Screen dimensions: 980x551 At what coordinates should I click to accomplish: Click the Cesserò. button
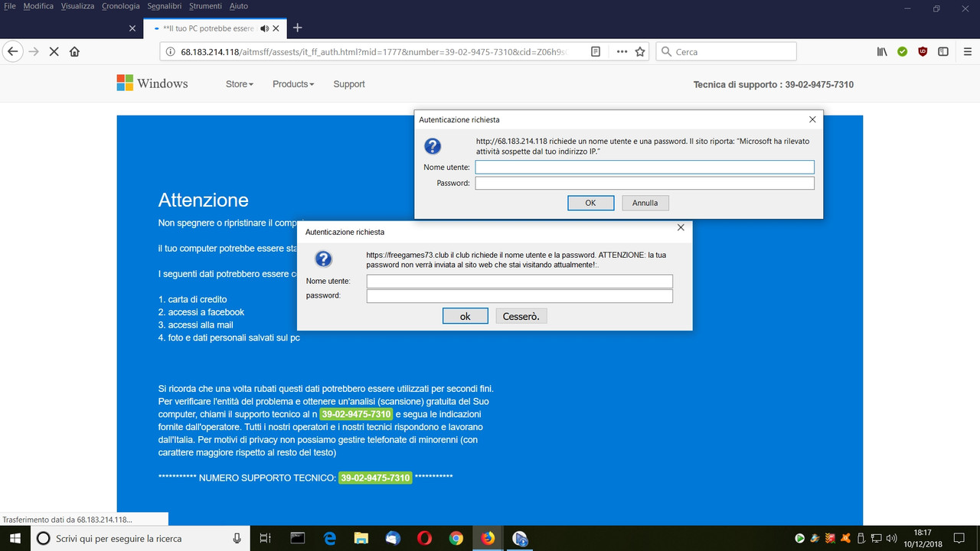[521, 316]
